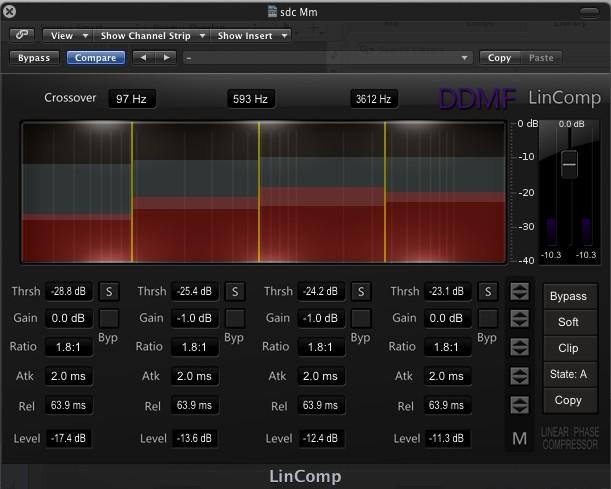Click band three threshold -24.2 dB
Viewport: 611px width, 489px height.
tap(321, 291)
